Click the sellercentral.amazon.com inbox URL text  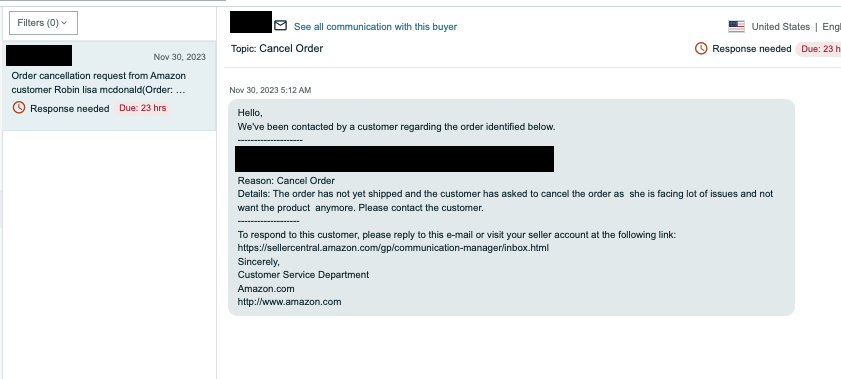393,248
